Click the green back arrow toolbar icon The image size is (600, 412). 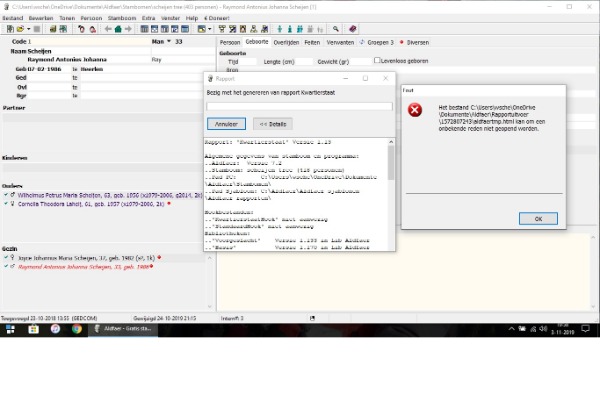tap(109, 30)
